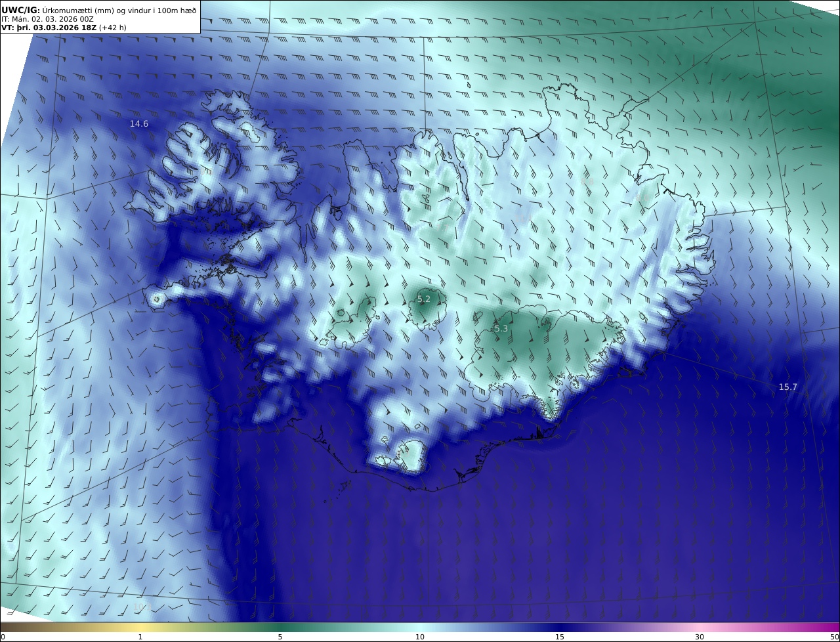Click the 14.6 value label northwest of Westfjords
The image size is (840, 642).
(x=139, y=123)
